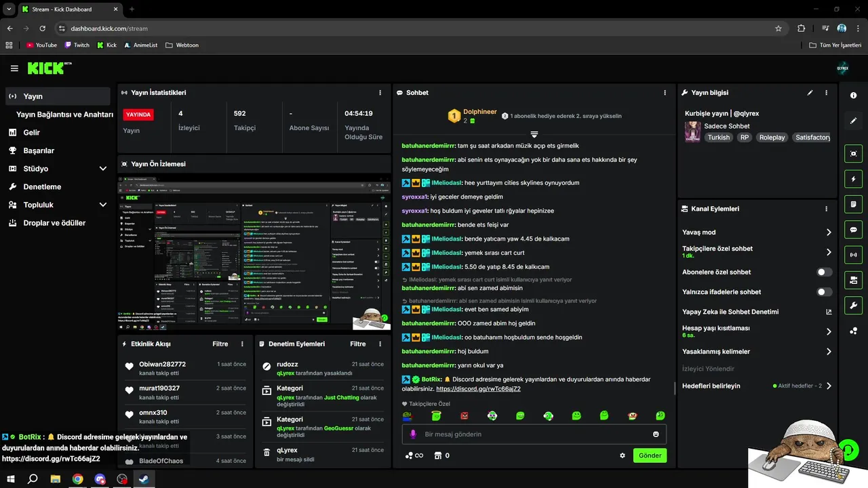
Task: Open Filtre in Denetim Eylemleri panel
Action: (358, 344)
